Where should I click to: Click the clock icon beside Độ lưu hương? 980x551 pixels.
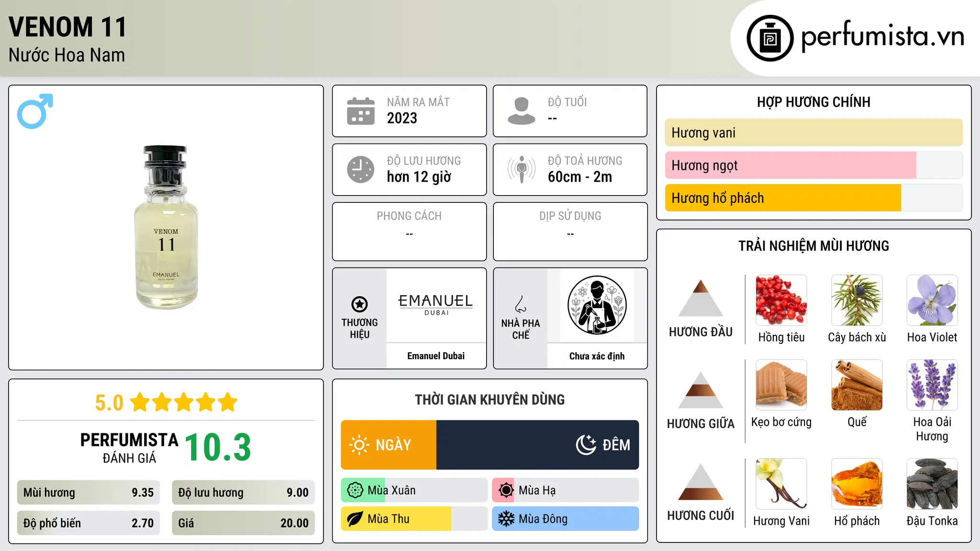click(361, 169)
